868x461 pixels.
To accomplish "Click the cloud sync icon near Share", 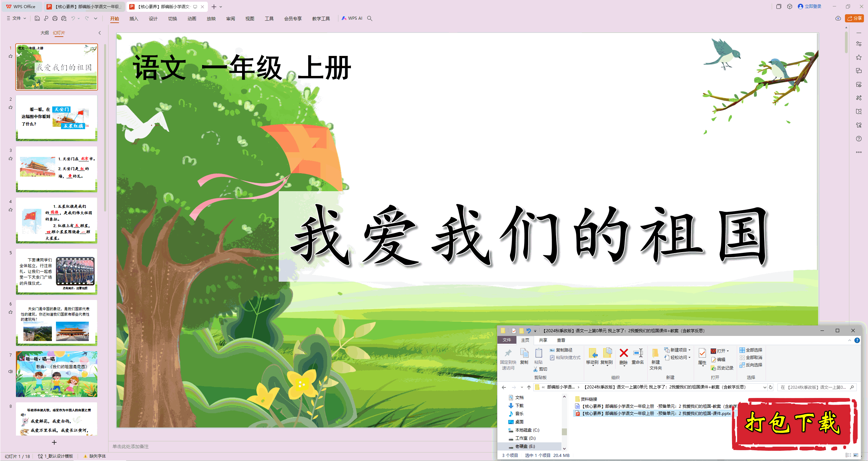I will 838,18.
